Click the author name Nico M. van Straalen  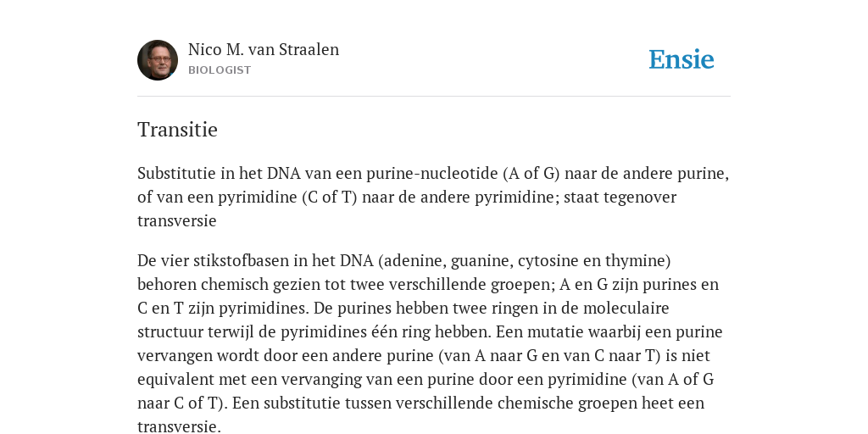pos(264,49)
